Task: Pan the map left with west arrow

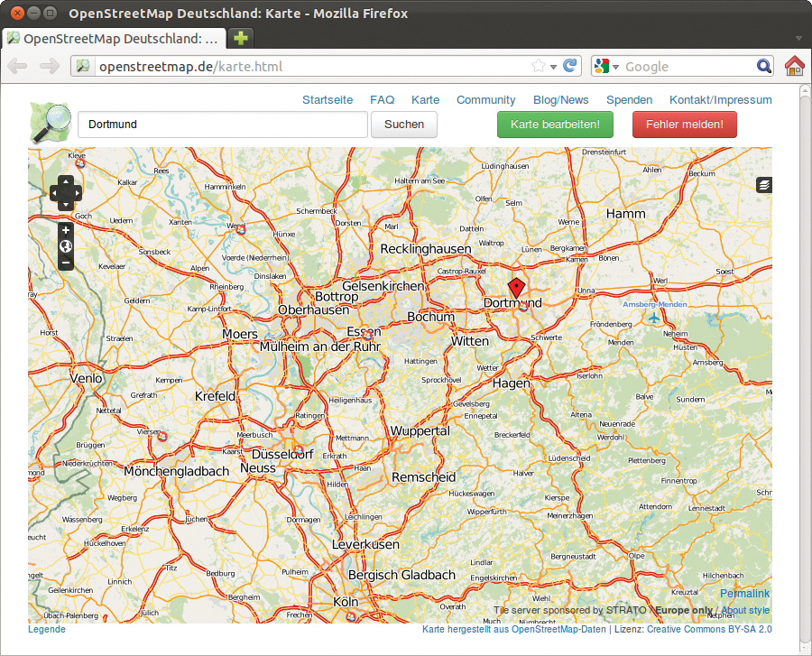Action: [x=54, y=193]
